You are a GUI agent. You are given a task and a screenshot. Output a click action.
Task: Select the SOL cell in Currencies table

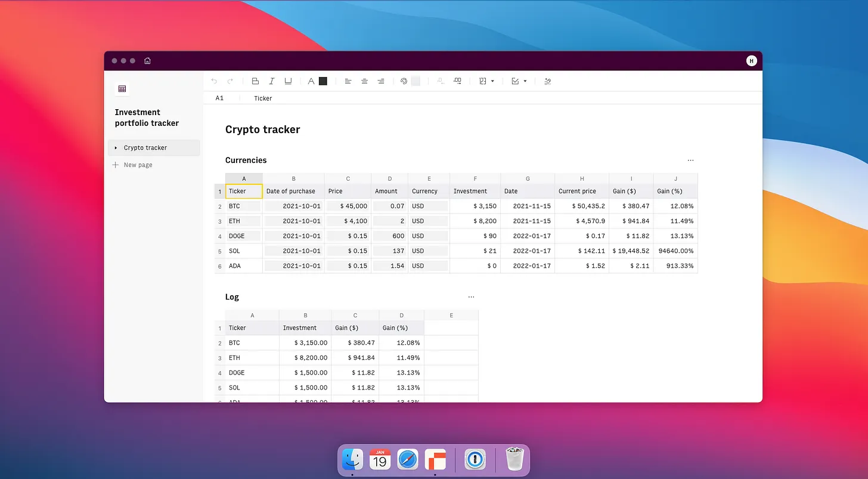(x=244, y=251)
